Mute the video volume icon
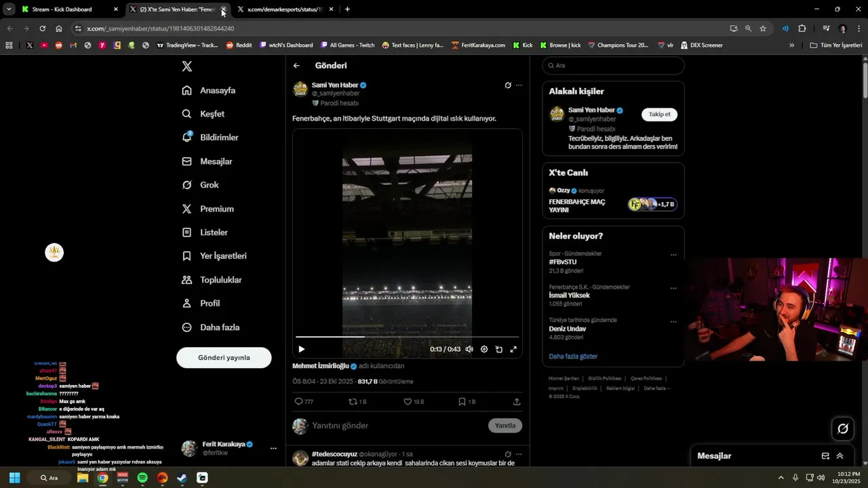The width and height of the screenshot is (868, 488). pyautogui.click(x=469, y=349)
